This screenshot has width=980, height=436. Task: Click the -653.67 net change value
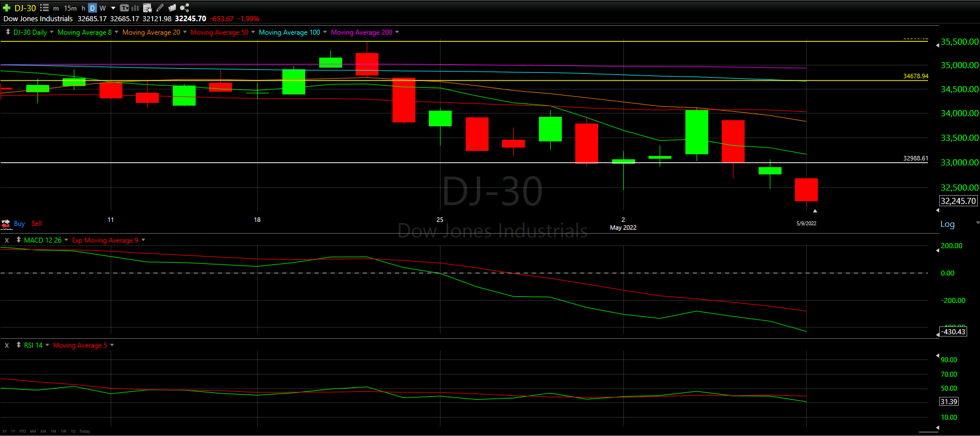[222, 19]
